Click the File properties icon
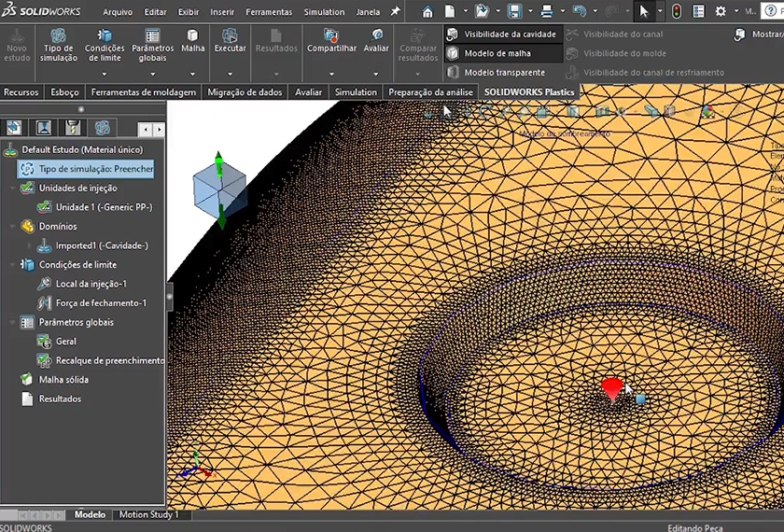The image size is (784, 532). coord(698,11)
